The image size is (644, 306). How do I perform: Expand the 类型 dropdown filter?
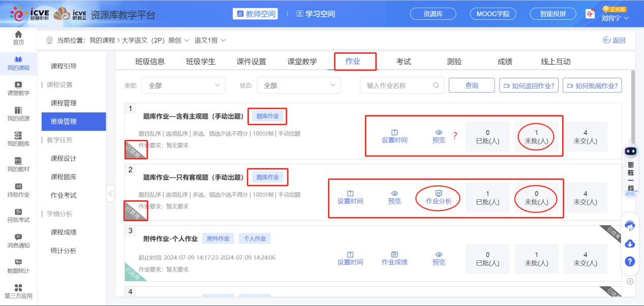click(183, 85)
